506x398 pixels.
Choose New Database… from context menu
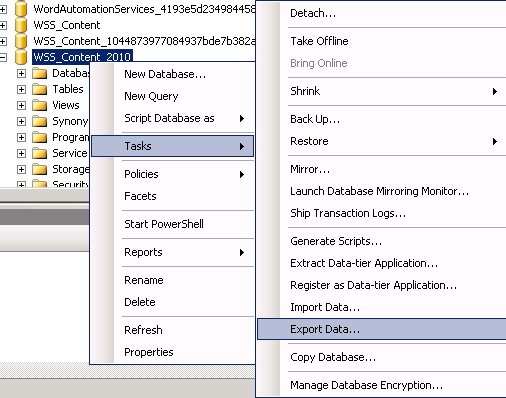point(172,74)
